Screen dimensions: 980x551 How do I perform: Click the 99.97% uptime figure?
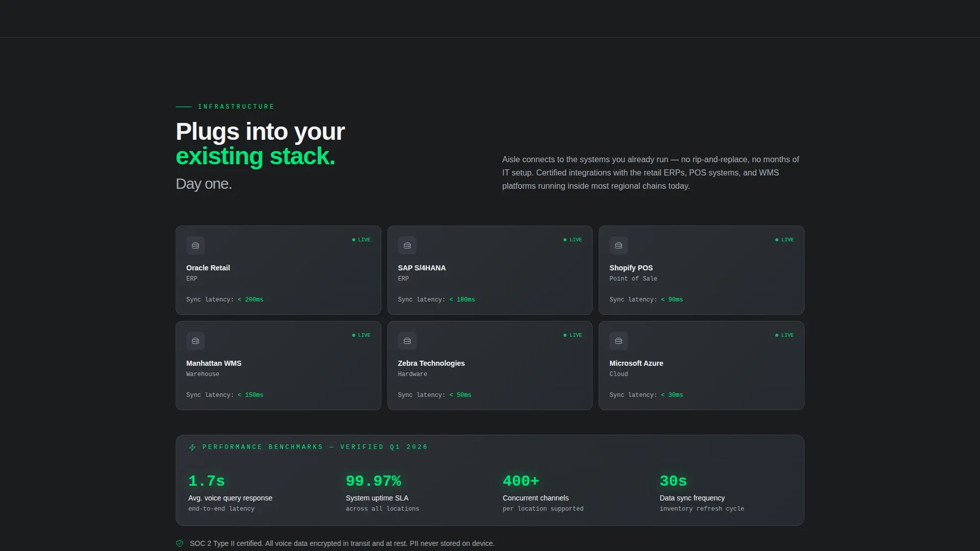point(374,481)
